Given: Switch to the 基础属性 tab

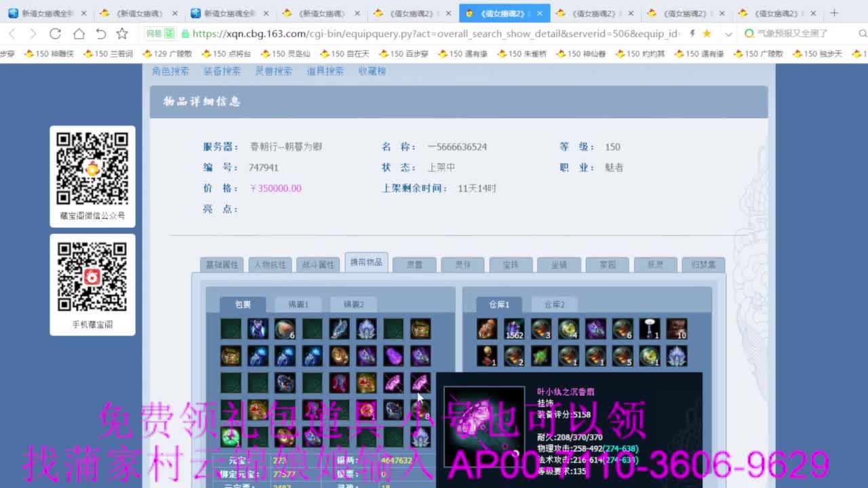Looking at the screenshot, I should [x=222, y=264].
